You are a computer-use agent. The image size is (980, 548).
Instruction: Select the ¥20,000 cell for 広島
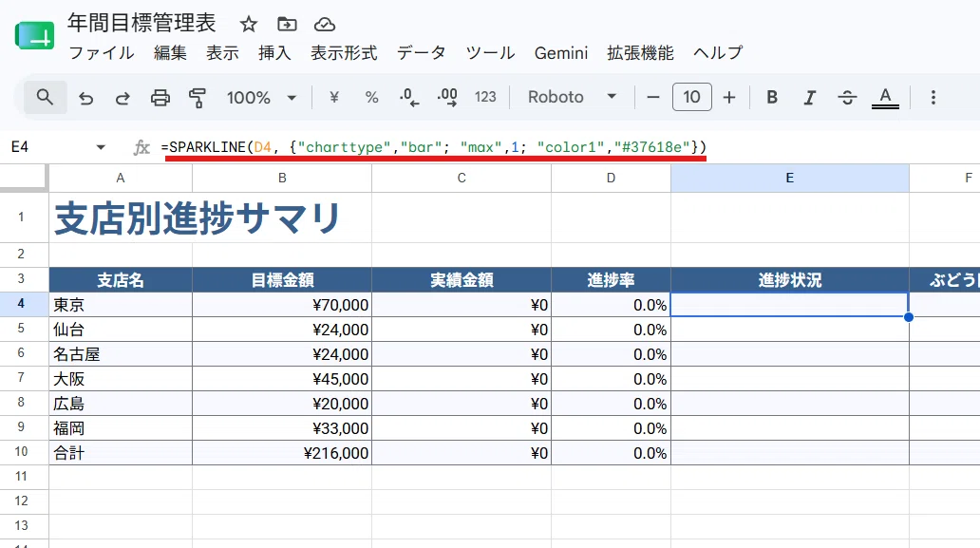point(282,403)
